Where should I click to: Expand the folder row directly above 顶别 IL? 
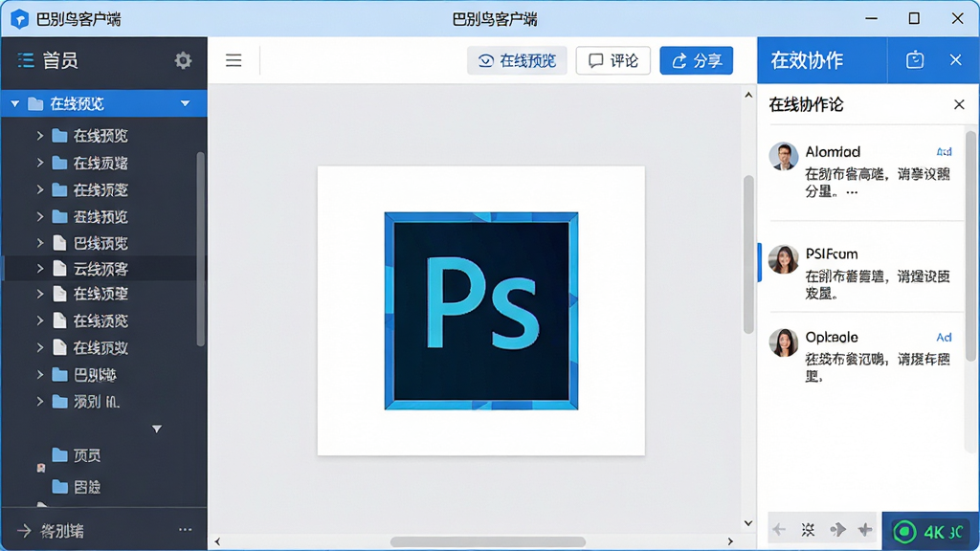pos(40,375)
